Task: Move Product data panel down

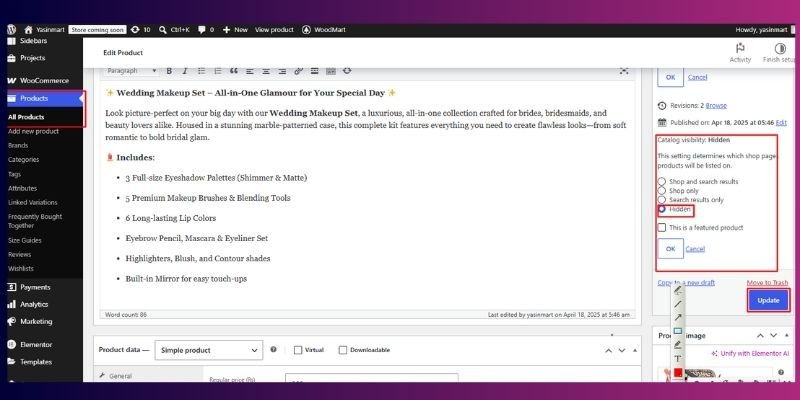Action: 622,351
